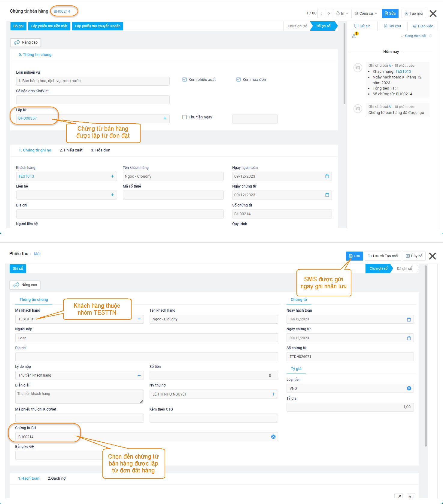Open the Giao việc task tab
443x504 pixels.
click(x=423, y=26)
